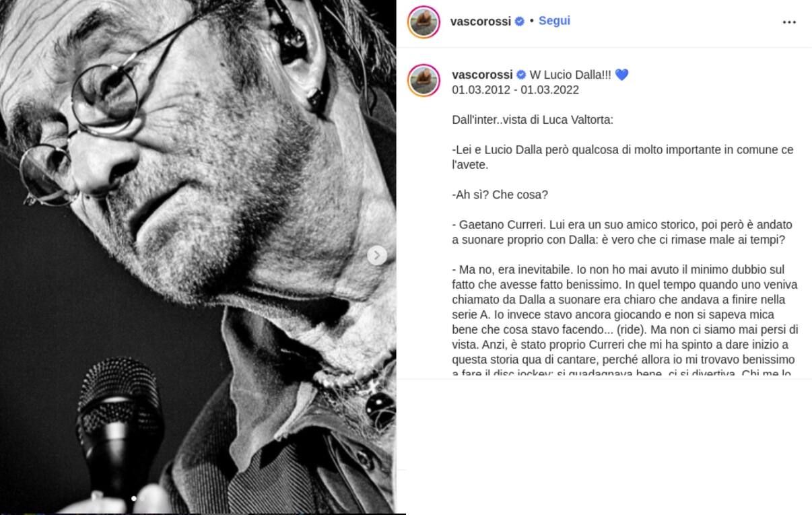The image size is (812, 515).
Task: Open vascorossi profile from caption username
Action: pos(482,75)
